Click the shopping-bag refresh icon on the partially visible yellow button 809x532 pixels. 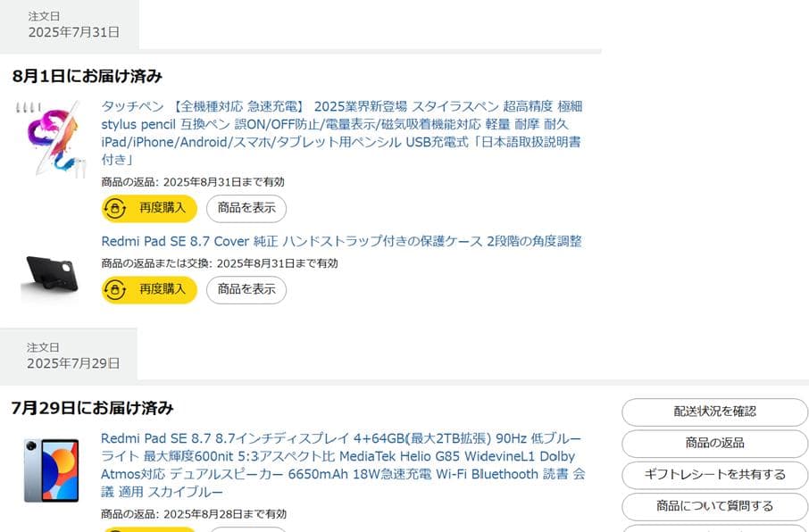click(x=114, y=528)
